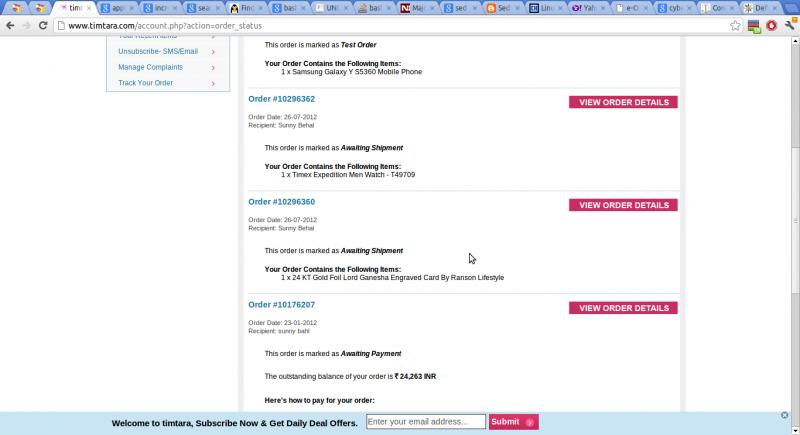Switch to the 'UN' tab
800x435 pixels.
[x=332, y=8]
